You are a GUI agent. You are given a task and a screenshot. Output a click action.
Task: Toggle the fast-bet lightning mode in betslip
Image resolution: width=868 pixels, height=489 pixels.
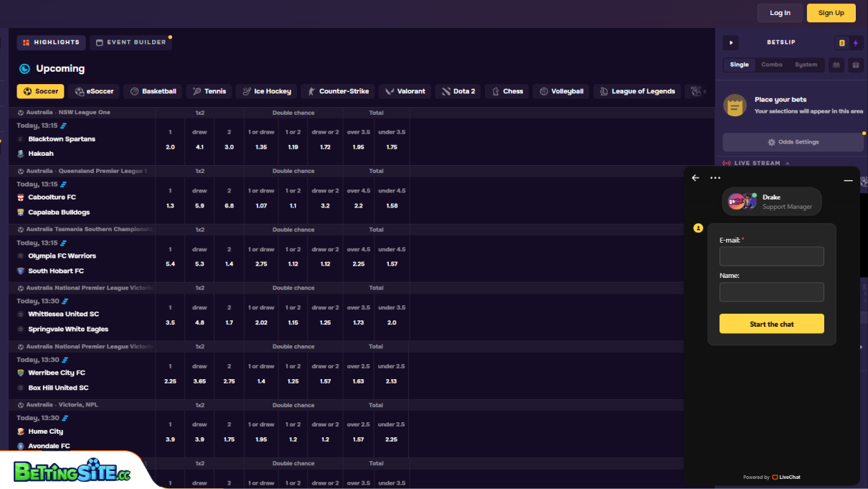[x=855, y=42]
